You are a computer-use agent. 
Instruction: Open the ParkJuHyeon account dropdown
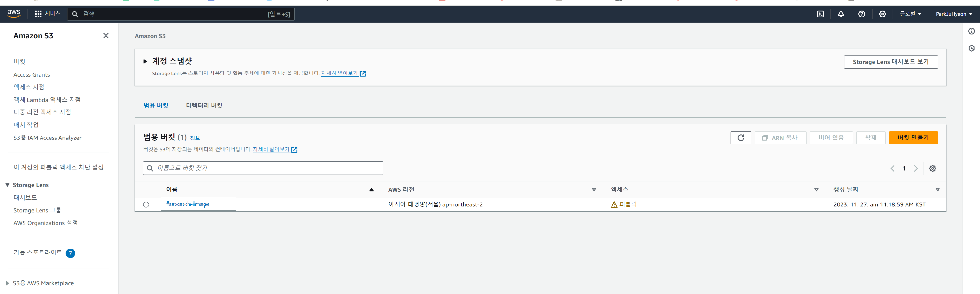(954, 14)
